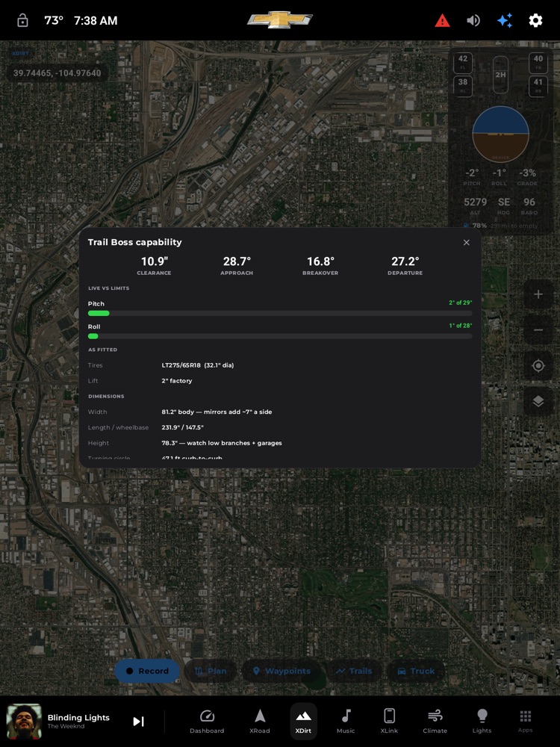560x747 pixels.
Task: Tap the Pitch live progress bar
Action: pyautogui.click(x=280, y=314)
